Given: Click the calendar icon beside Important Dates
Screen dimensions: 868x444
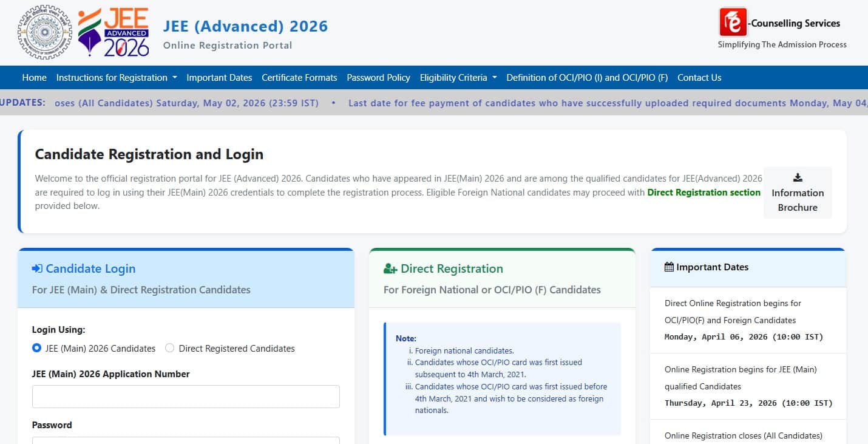Looking at the screenshot, I should [x=668, y=267].
